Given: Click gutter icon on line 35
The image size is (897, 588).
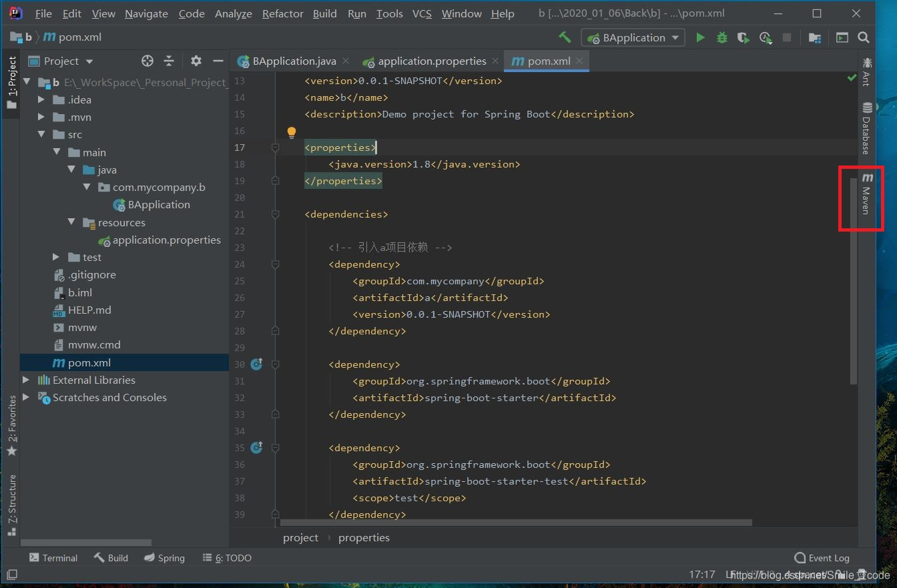Looking at the screenshot, I should (256, 447).
